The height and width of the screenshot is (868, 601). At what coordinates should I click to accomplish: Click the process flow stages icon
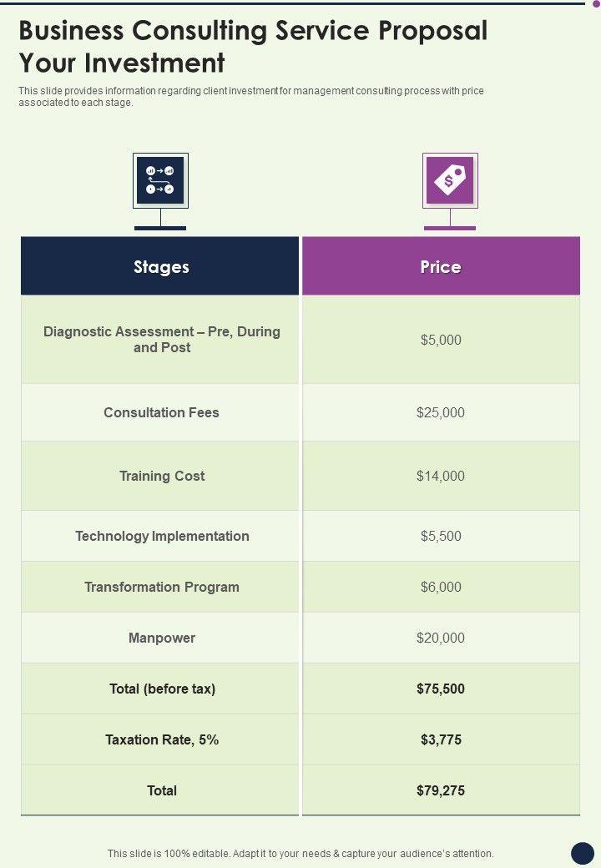(x=160, y=180)
